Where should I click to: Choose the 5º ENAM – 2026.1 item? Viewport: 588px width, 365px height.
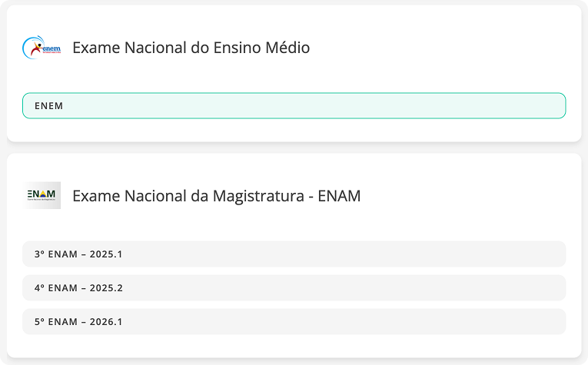point(294,321)
